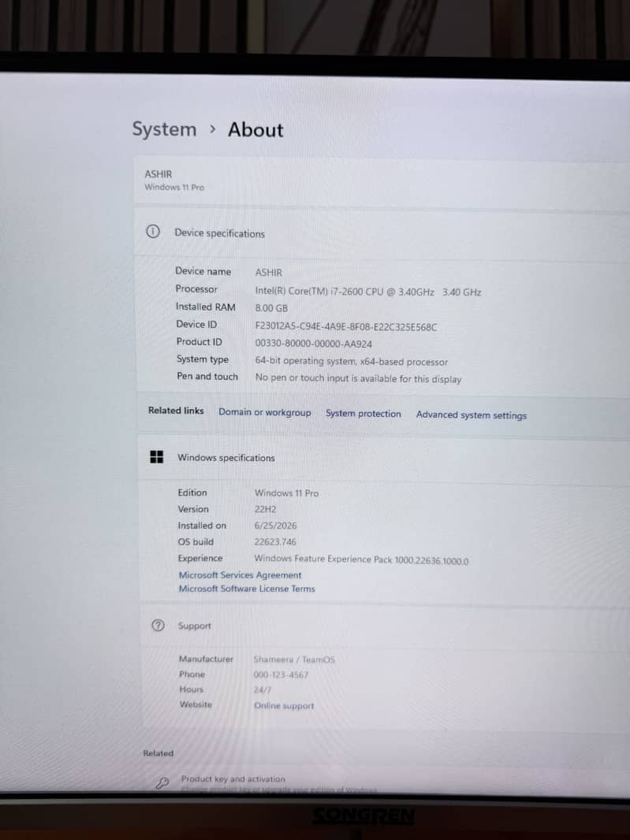Click the Windows 11 Pro subtitle under ASHIR
Viewport: 630px width, 840px height.
click(x=174, y=187)
